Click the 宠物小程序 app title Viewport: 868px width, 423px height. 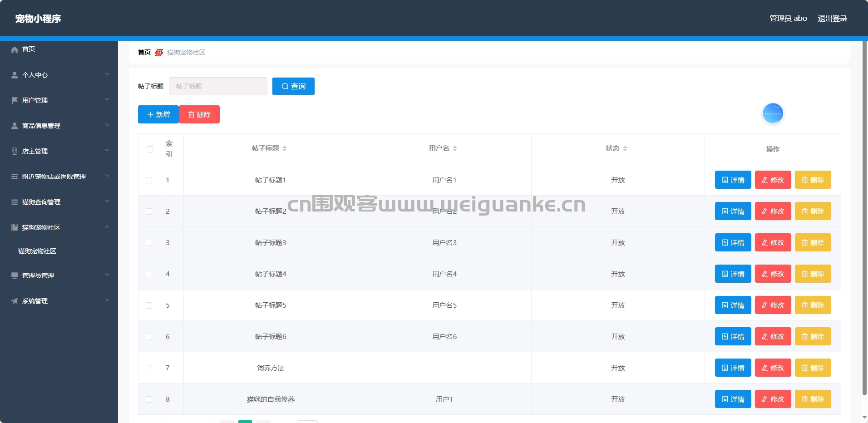(x=38, y=19)
